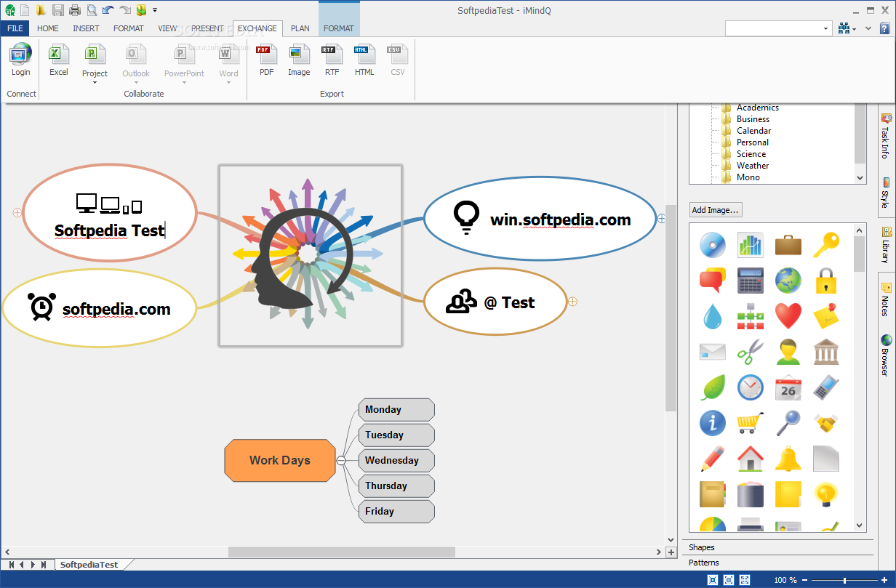Choose the padlock library image

(x=826, y=281)
